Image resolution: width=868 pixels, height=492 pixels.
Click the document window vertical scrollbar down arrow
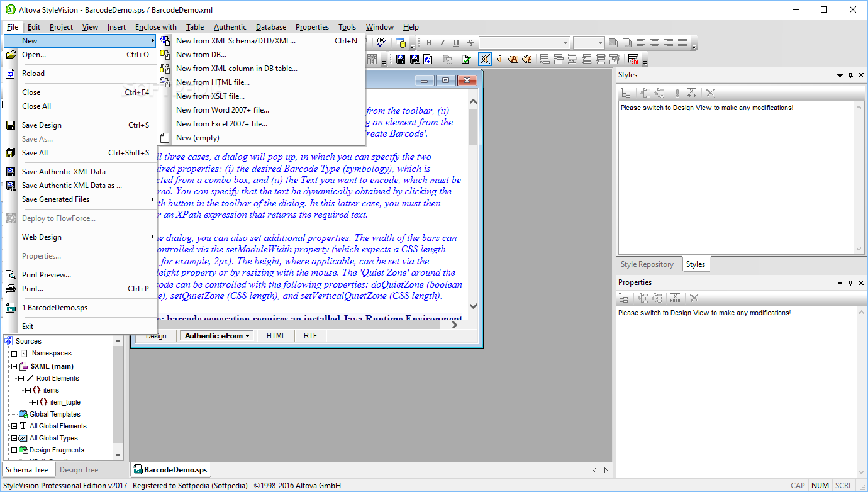click(474, 306)
